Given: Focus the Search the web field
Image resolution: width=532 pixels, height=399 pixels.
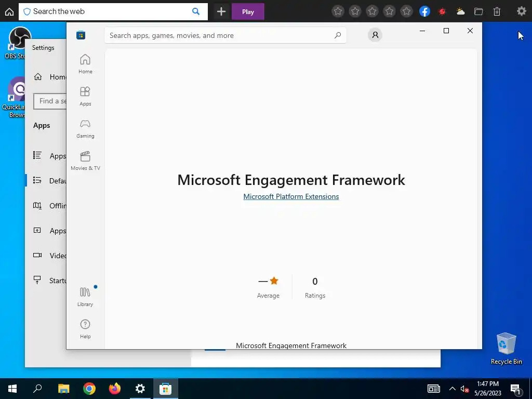Looking at the screenshot, I should pyautogui.click(x=113, y=11).
